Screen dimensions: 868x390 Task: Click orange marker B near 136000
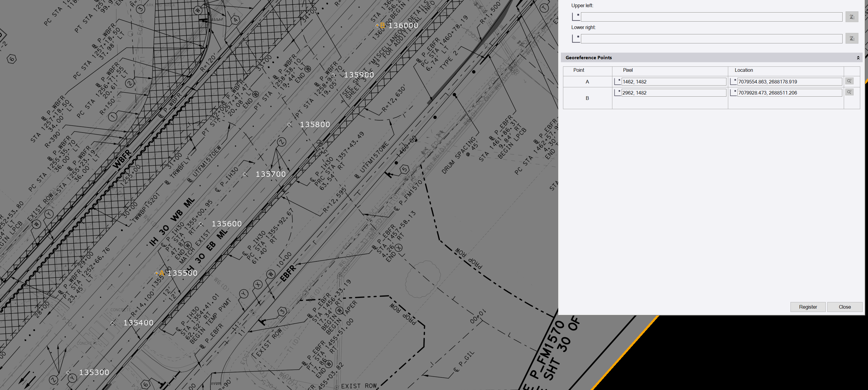tap(377, 25)
